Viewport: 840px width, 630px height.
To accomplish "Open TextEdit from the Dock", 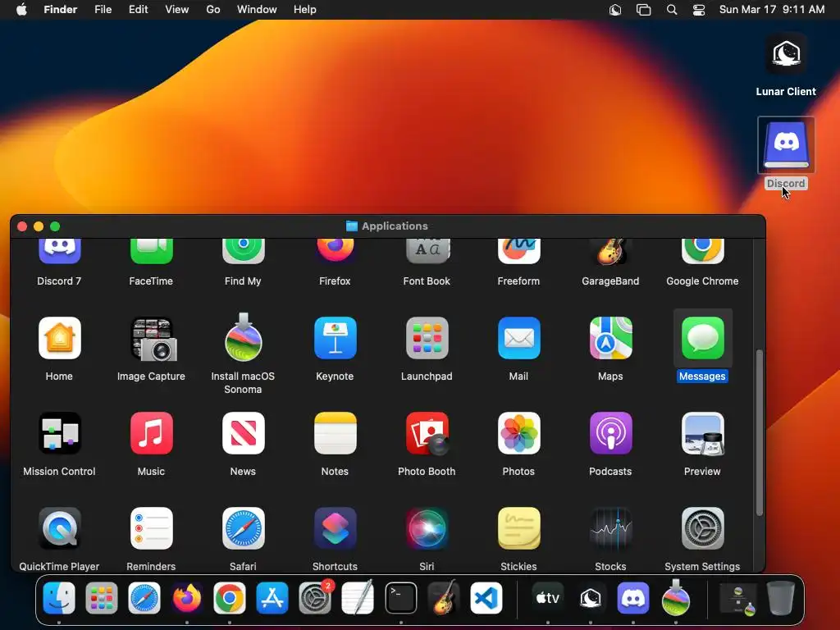I will (x=358, y=598).
